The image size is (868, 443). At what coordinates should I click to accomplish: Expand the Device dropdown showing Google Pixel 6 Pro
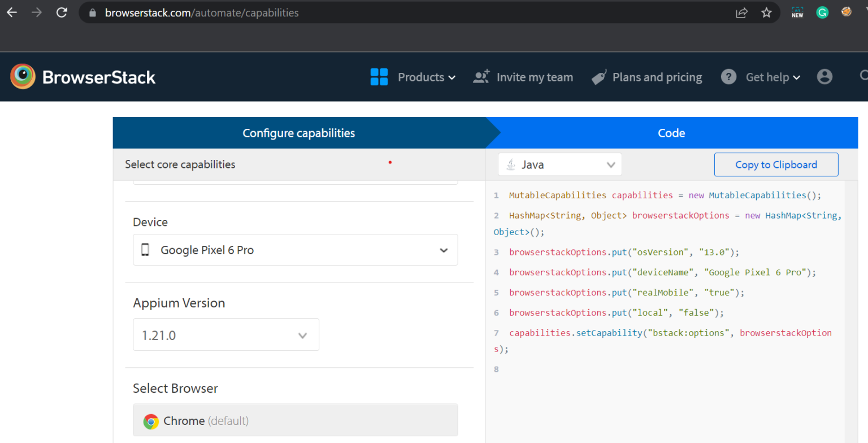click(x=295, y=250)
